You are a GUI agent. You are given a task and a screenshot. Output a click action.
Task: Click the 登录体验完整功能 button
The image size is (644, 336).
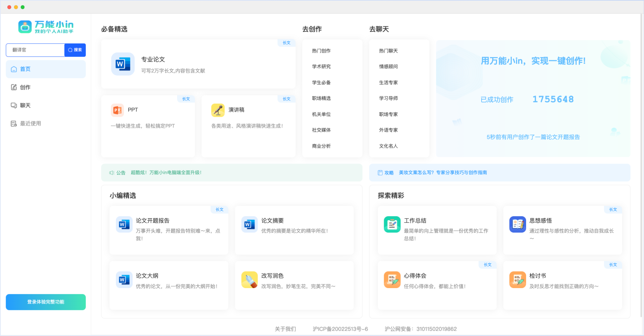pyautogui.click(x=46, y=302)
